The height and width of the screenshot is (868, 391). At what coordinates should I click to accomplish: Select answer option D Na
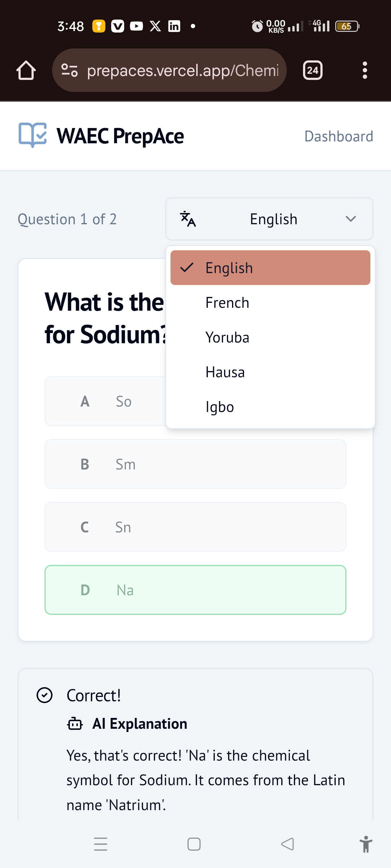click(x=195, y=590)
